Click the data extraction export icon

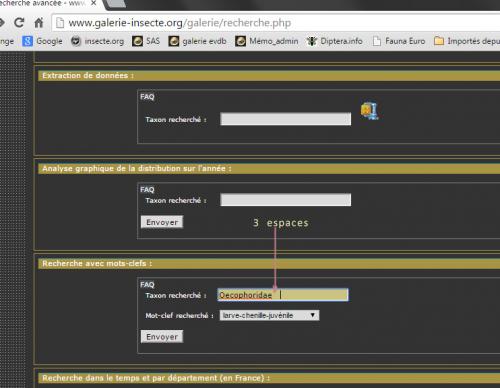tap(369, 111)
